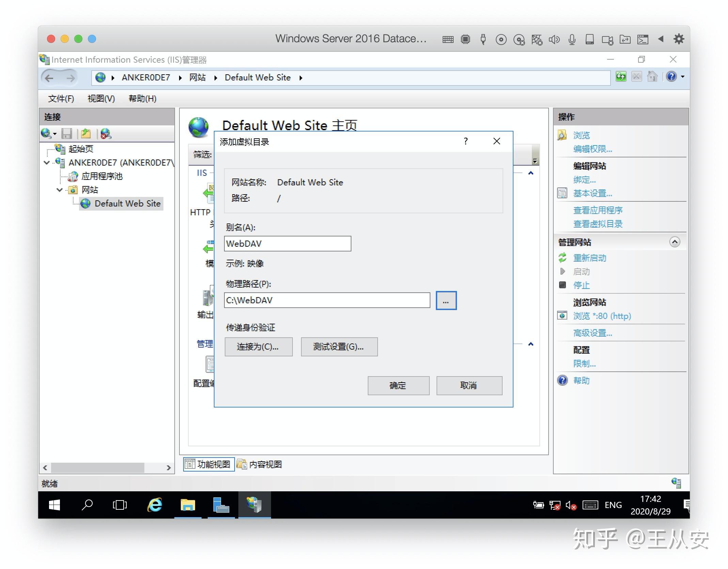Click the disconnect icon with red X
728x569 pixels.
(106, 134)
